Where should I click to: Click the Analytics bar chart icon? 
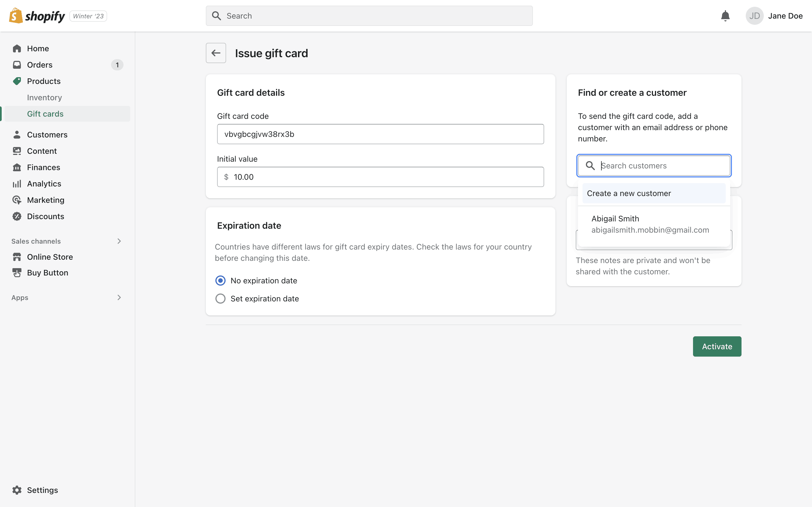[17, 184]
